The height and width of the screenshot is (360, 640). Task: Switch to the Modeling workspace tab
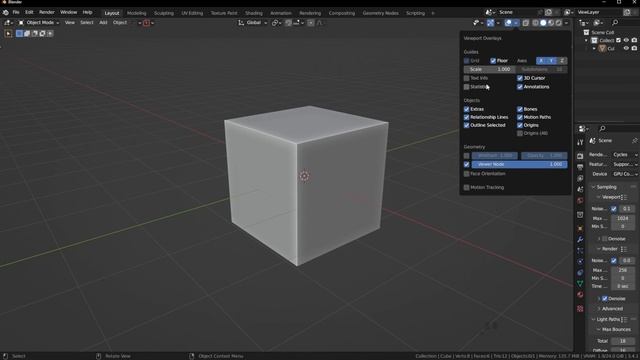(x=136, y=13)
